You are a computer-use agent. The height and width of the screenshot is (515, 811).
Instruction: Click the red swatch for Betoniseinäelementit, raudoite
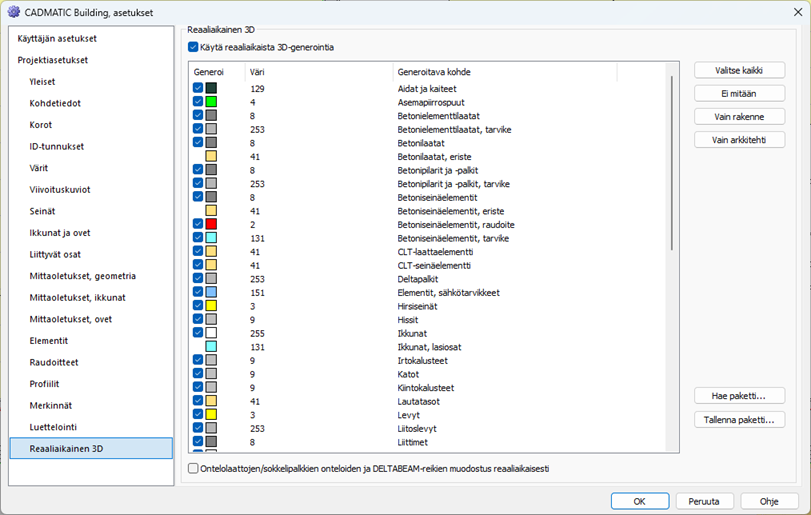coord(211,224)
